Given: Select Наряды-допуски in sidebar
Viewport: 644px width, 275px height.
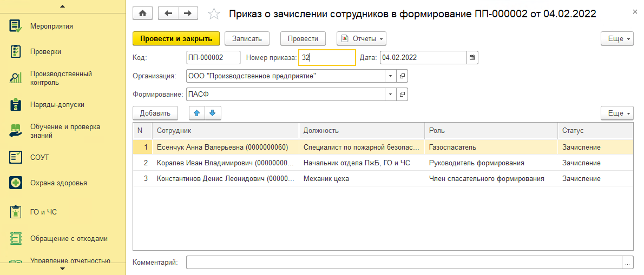Looking at the screenshot, I should pos(57,104).
